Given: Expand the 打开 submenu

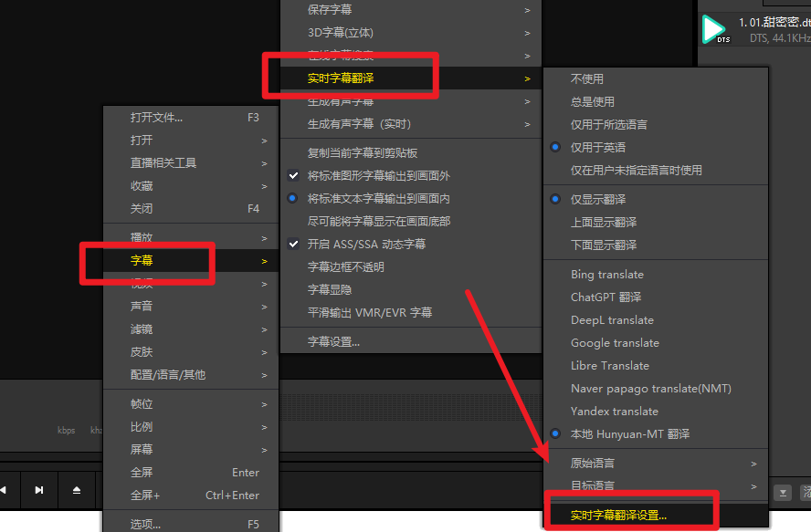Looking at the screenshot, I should pos(191,141).
